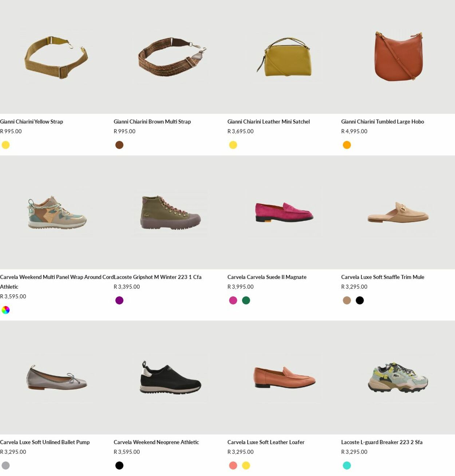Open the Unlined Ballet Pump image

57,378
